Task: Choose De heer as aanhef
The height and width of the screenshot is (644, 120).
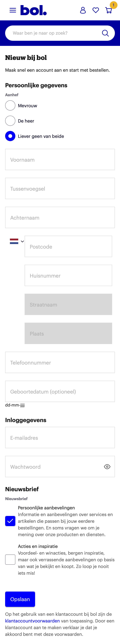Action: click(10, 121)
